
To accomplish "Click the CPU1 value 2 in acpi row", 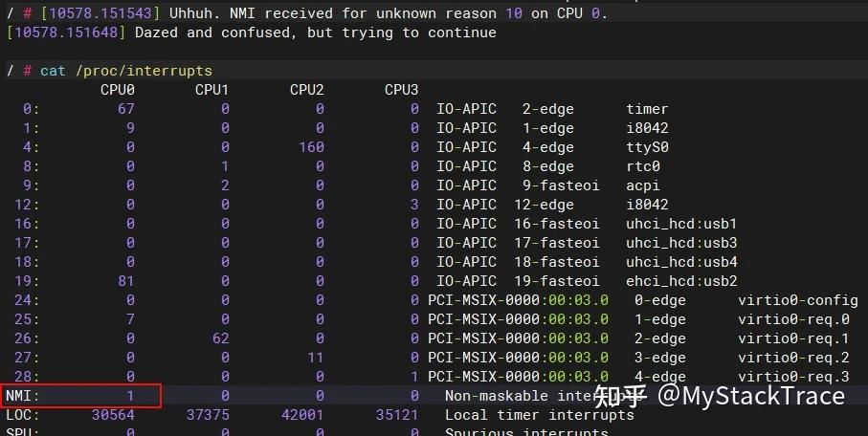I will (x=225, y=185).
